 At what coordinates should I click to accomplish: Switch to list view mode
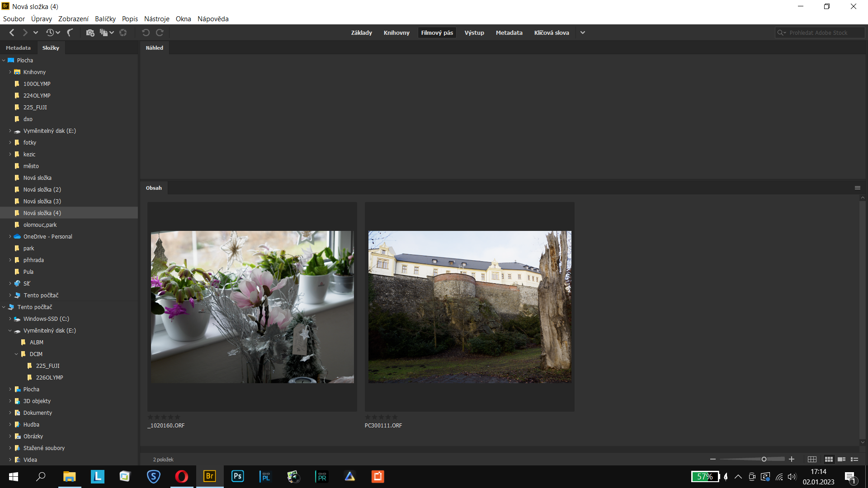pos(854,459)
